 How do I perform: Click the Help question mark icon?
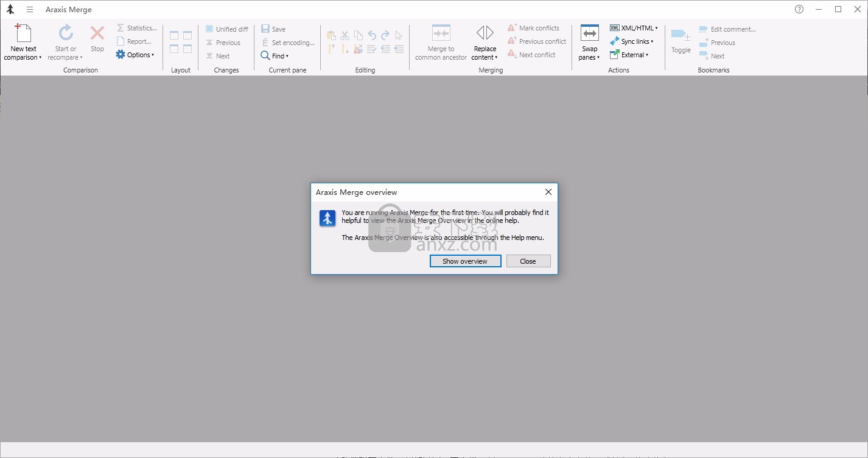[799, 9]
